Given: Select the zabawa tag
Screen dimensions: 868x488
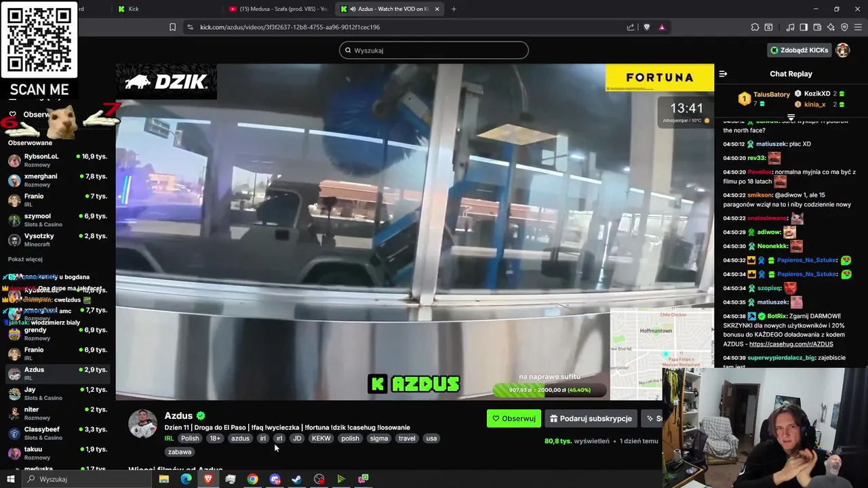Looking at the screenshot, I should click(x=180, y=452).
